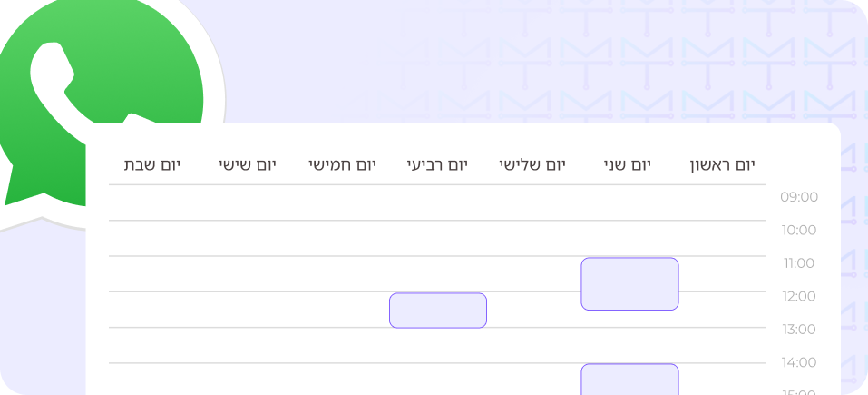
Task: Select the 12:00 time label
Action: [x=799, y=296]
